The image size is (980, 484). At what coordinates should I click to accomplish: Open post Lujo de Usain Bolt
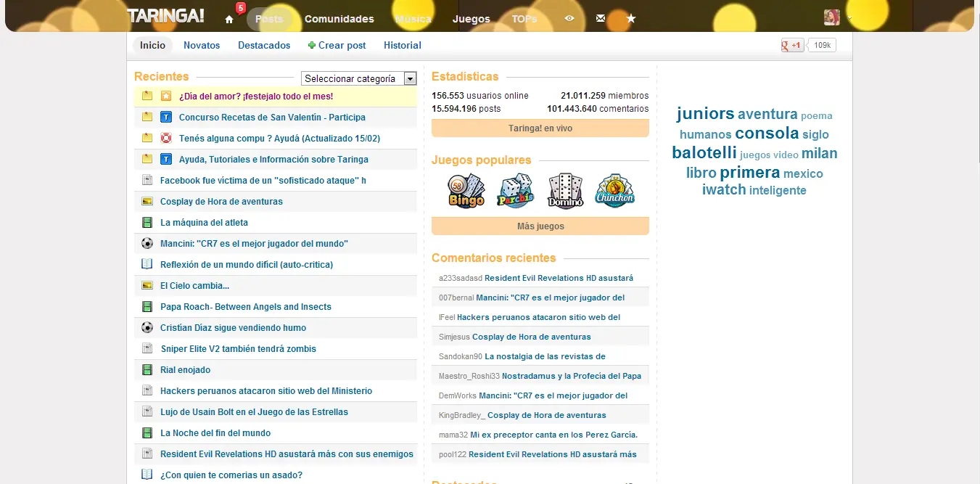254,411
